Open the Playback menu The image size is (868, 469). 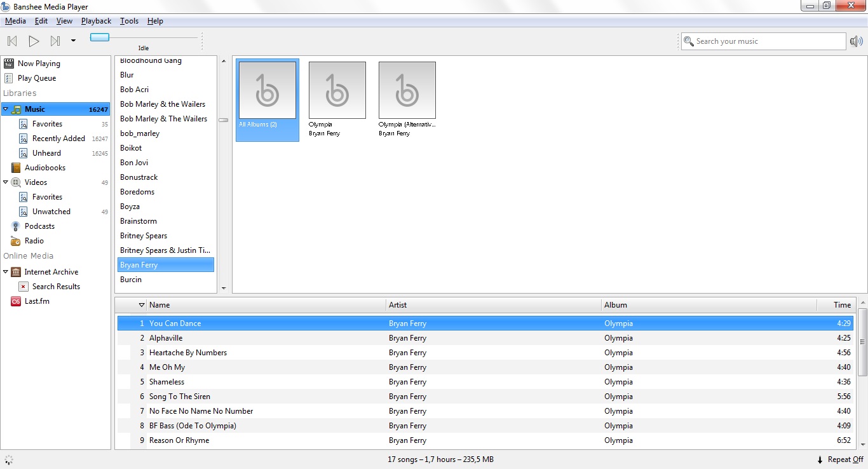[96, 21]
